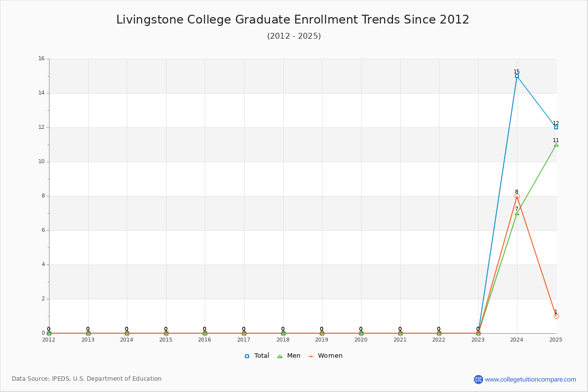Click the Data Source IPEDS text

pos(87,379)
